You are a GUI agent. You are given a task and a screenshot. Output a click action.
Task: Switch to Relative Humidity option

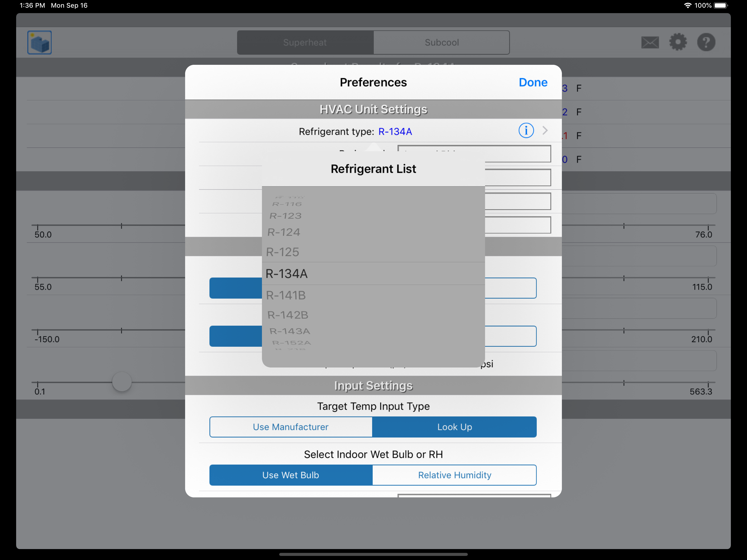point(454,475)
